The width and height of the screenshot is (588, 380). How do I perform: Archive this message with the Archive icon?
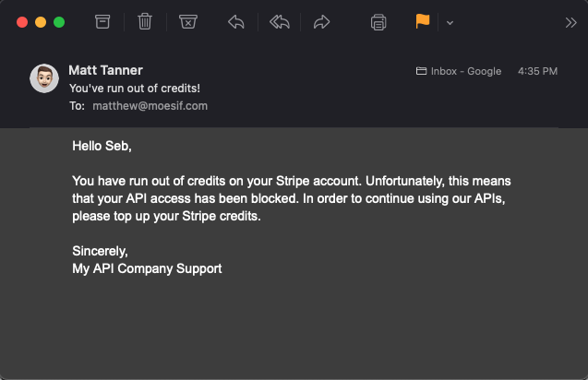pos(102,22)
